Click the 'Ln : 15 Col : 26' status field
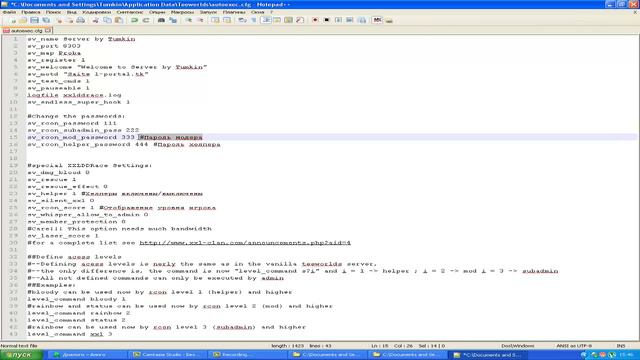The image size is (640, 360). tap(391, 346)
